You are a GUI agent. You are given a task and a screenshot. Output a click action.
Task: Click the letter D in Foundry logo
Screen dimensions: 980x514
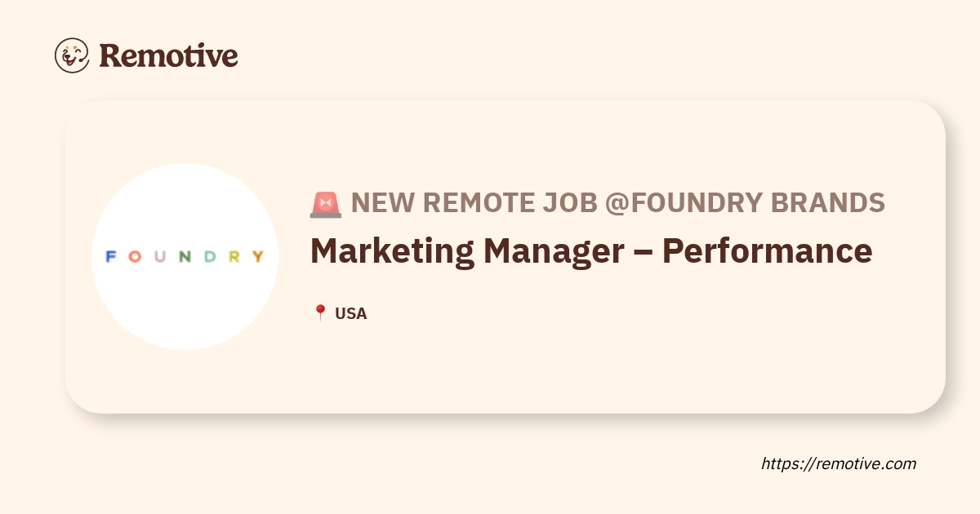(210, 257)
